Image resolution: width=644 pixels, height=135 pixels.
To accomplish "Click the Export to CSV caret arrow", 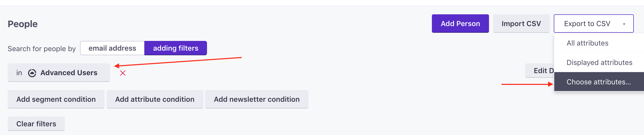I will click(x=624, y=24).
